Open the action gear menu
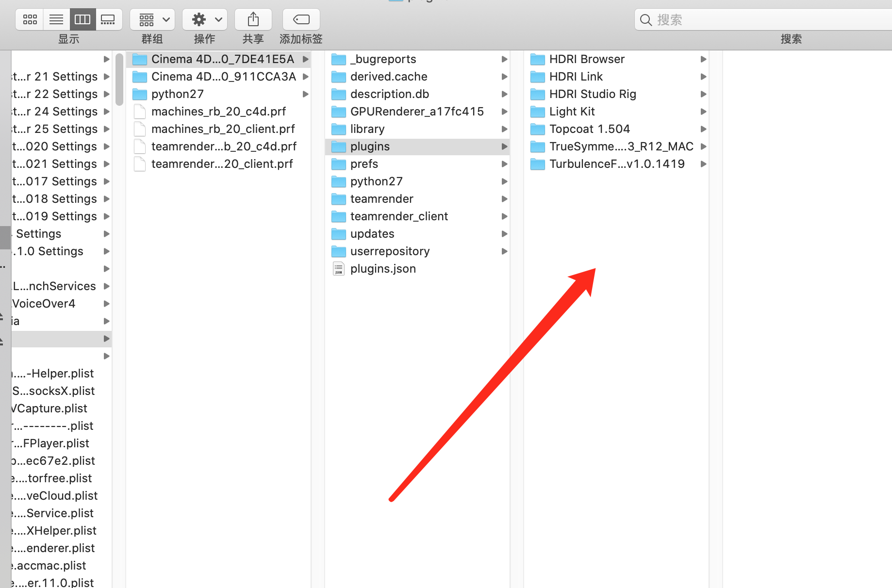Screen dimensions: 892x588 [x=205, y=19]
